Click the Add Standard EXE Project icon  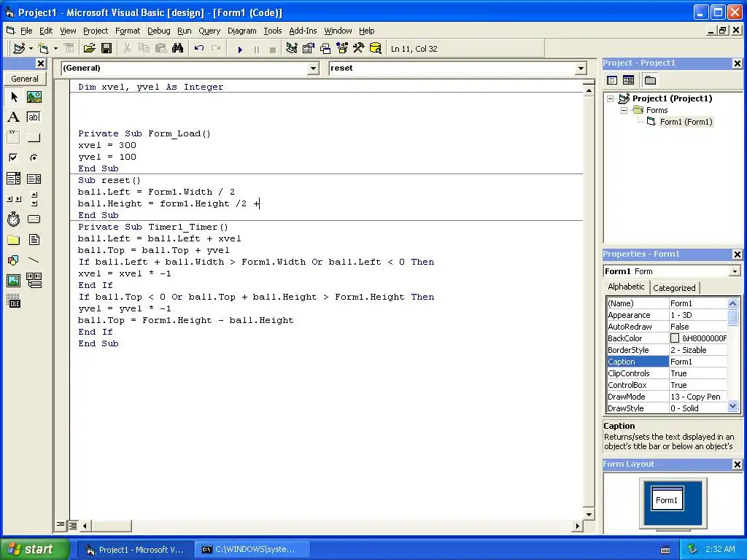click(19, 48)
